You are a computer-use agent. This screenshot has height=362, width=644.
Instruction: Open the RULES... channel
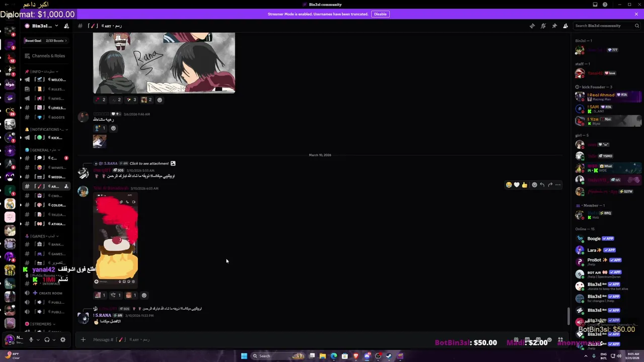tap(46, 89)
